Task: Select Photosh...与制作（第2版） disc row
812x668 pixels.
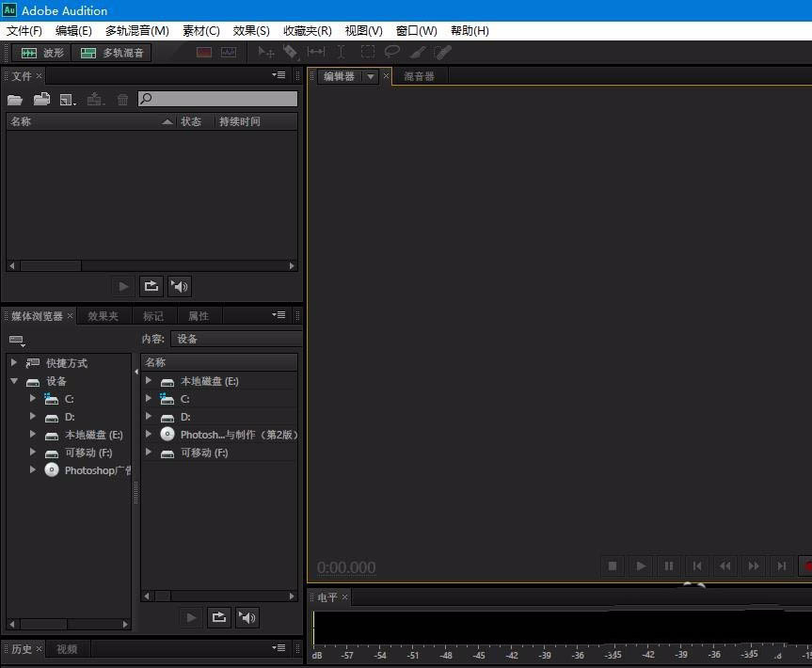Action: (x=219, y=435)
